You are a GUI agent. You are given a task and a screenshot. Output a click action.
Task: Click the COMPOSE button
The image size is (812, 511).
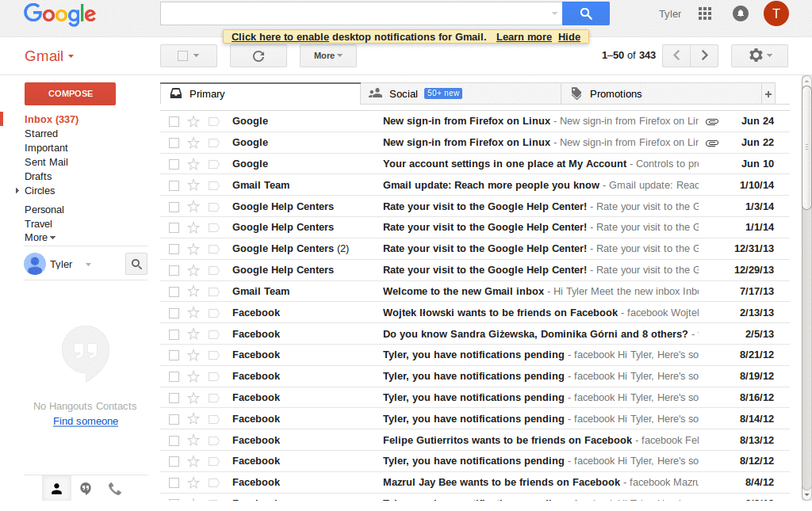coord(70,93)
